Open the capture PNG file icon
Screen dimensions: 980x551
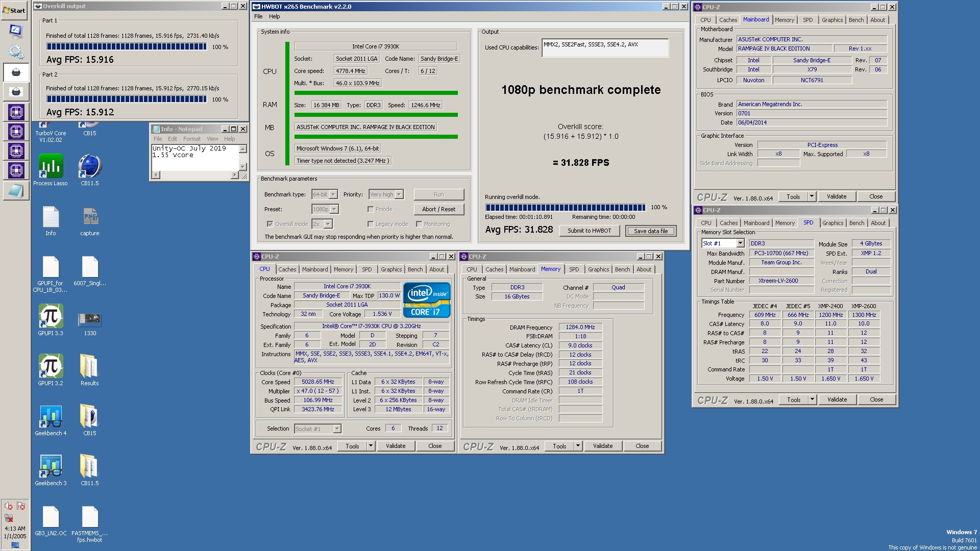(90, 220)
